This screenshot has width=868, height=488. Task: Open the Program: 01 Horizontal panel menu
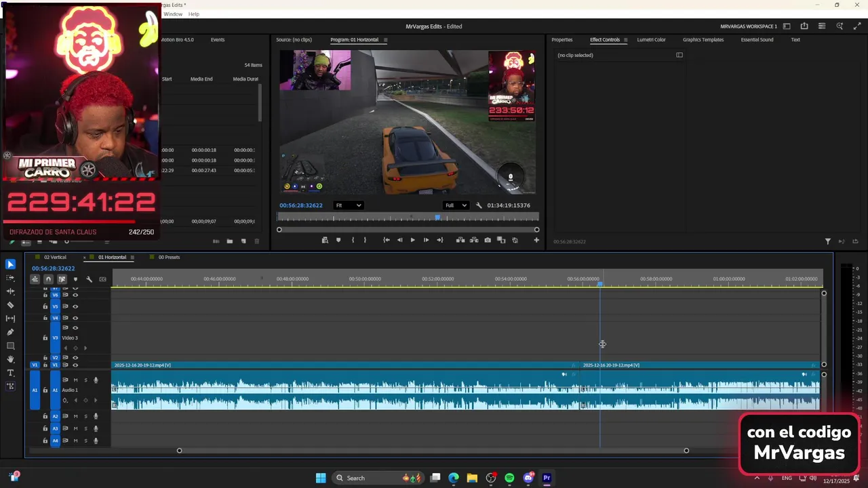[x=385, y=40]
